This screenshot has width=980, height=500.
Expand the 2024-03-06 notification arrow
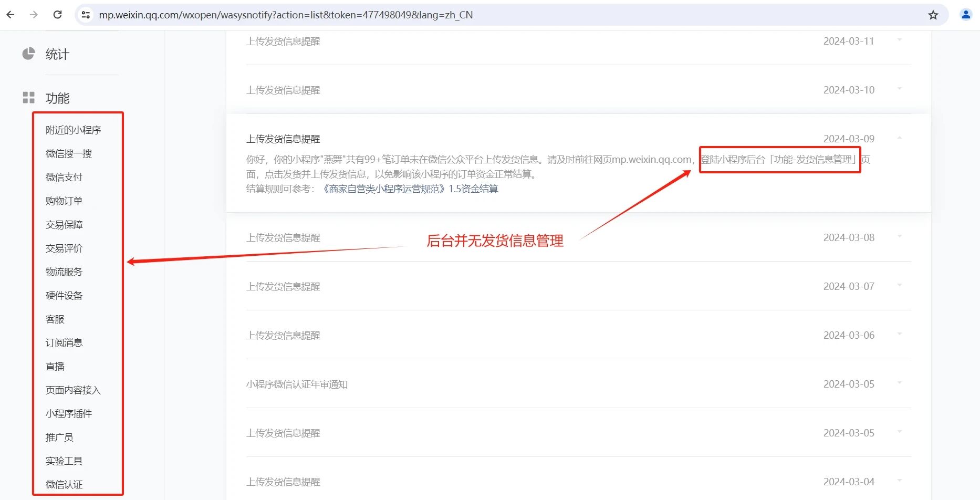[900, 334]
